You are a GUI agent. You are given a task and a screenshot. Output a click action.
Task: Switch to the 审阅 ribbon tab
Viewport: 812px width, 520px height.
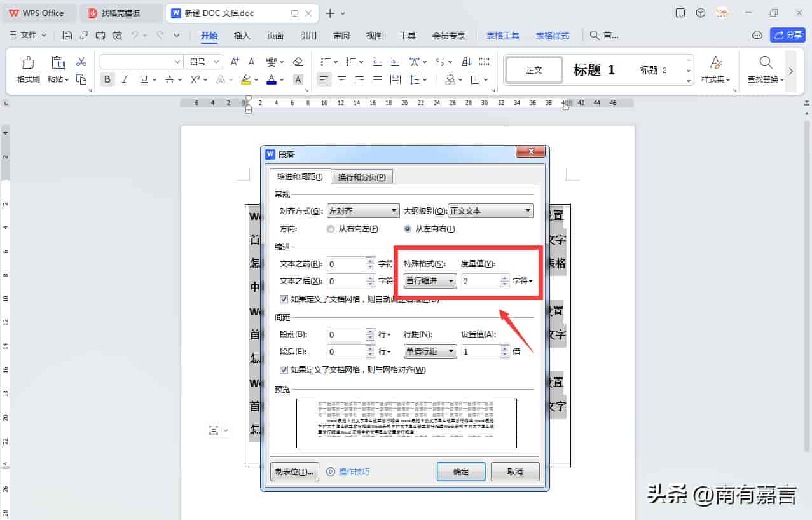(x=341, y=36)
